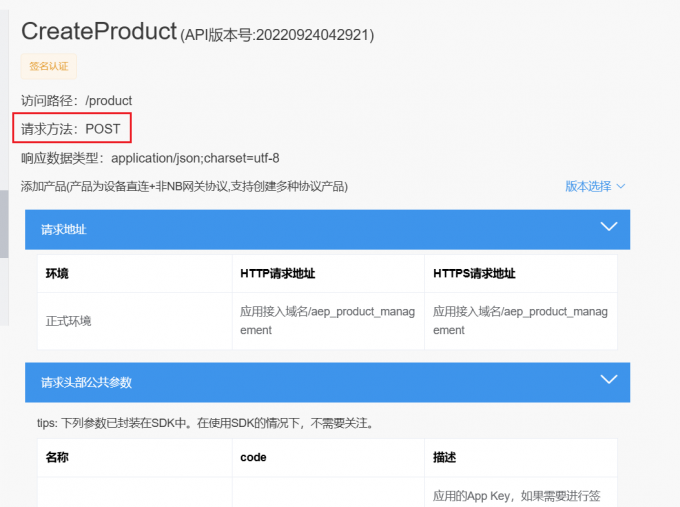Click the 响应数据类型 application/json line

150,158
